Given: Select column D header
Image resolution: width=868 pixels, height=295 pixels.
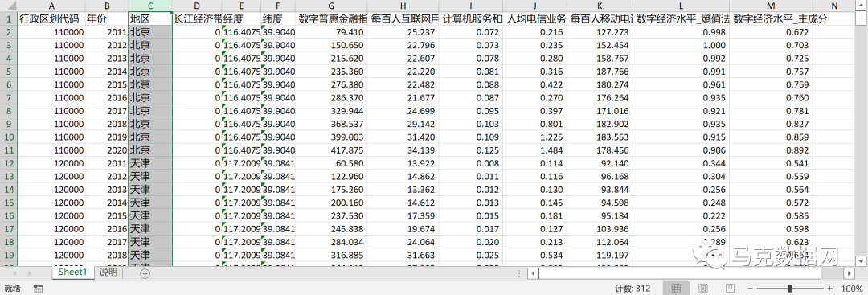Looking at the screenshot, I should [197, 6].
